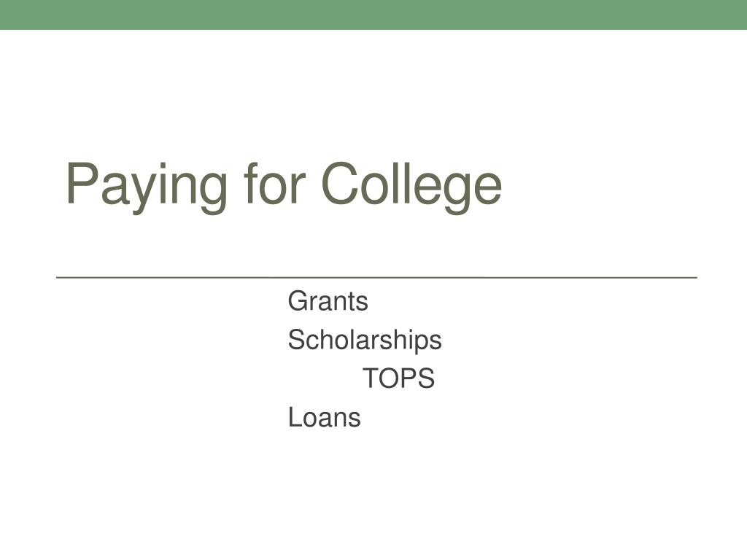Click the letter "T" in TOPS

pyautogui.click(x=371, y=378)
